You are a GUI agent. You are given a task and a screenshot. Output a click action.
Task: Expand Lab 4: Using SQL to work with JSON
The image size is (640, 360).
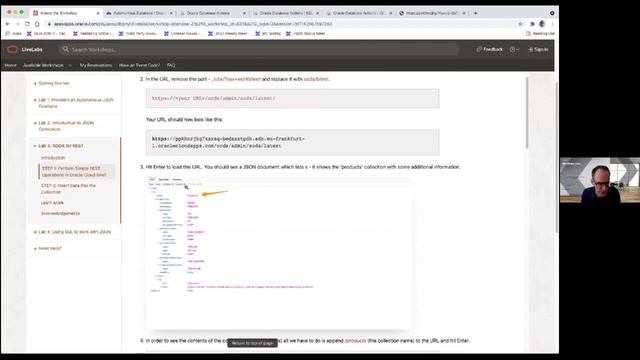pos(73,232)
